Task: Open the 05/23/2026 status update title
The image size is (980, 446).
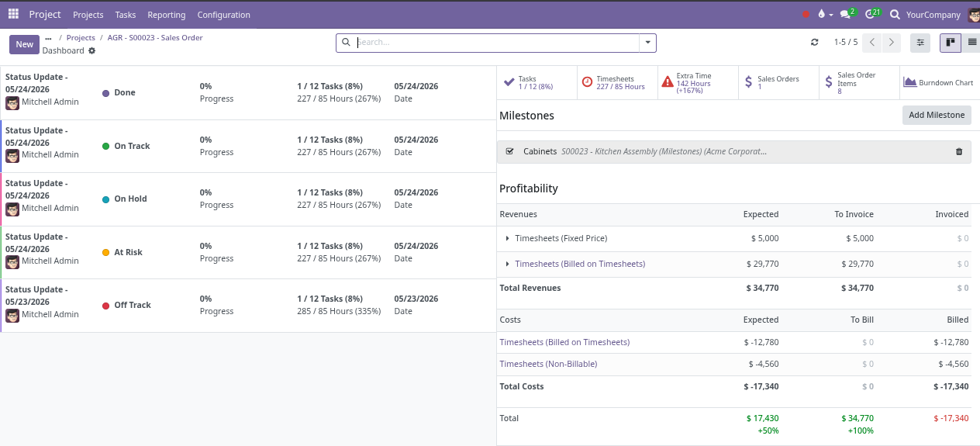Action: (x=36, y=296)
